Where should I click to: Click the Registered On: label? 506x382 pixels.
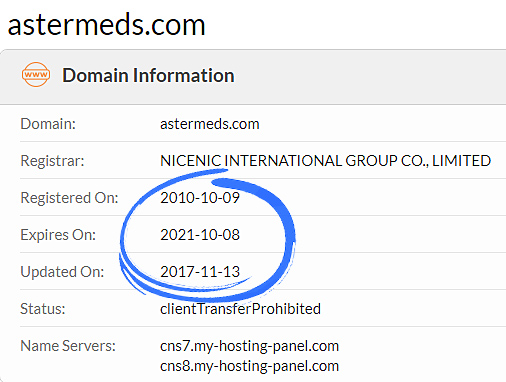tap(70, 198)
